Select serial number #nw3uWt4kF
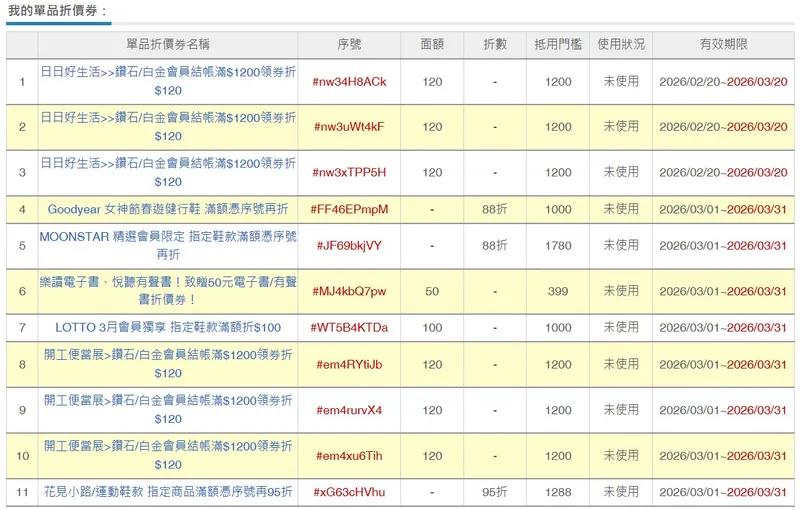The height and width of the screenshot is (510, 800). [x=349, y=127]
